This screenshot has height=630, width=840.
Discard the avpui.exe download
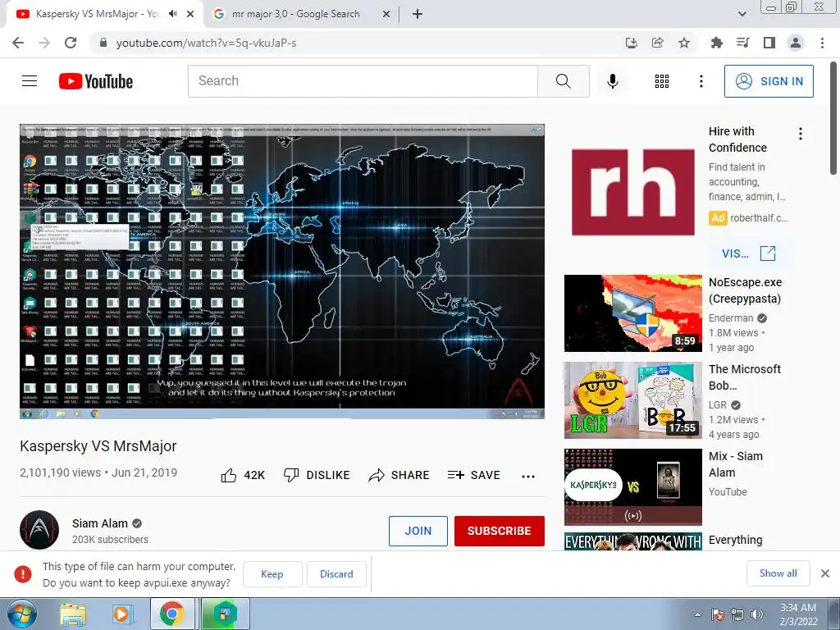(x=336, y=573)
